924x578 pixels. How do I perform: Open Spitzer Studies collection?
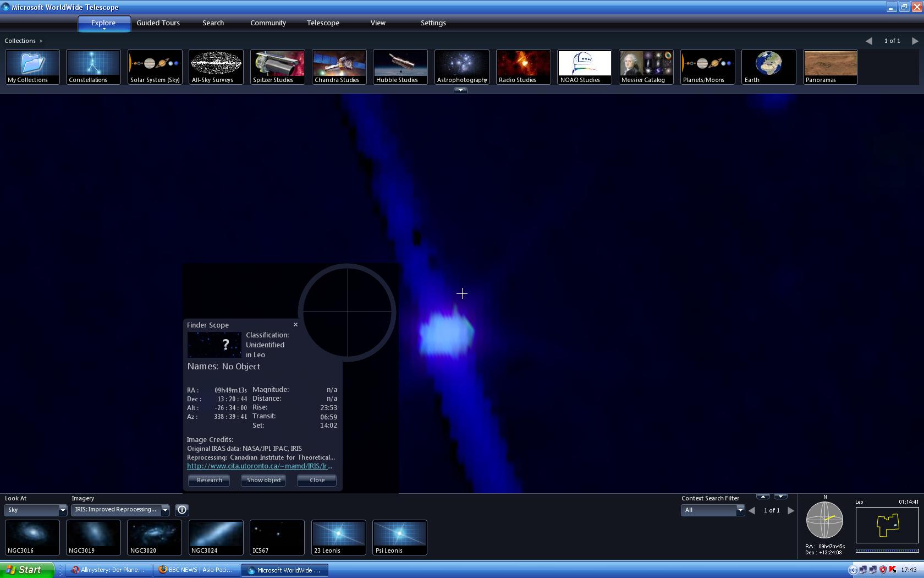click(x=278, y=67)
